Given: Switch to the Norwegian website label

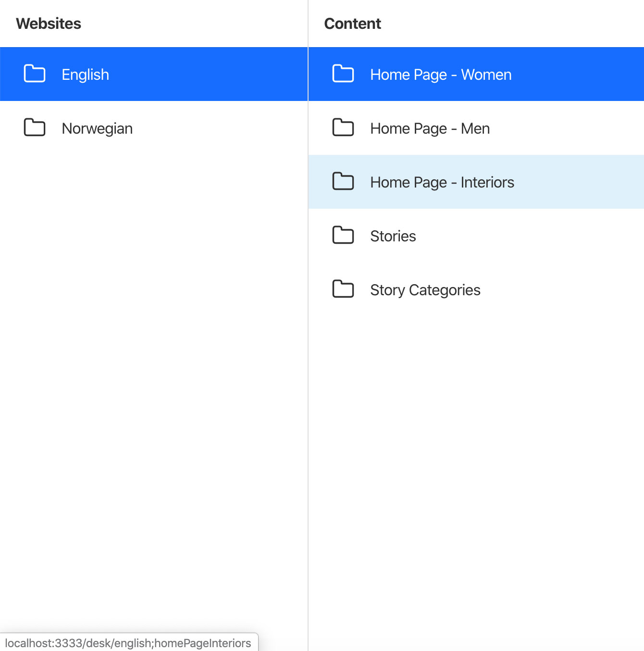Looking at the screenshot, I should (x=97, y=128).
